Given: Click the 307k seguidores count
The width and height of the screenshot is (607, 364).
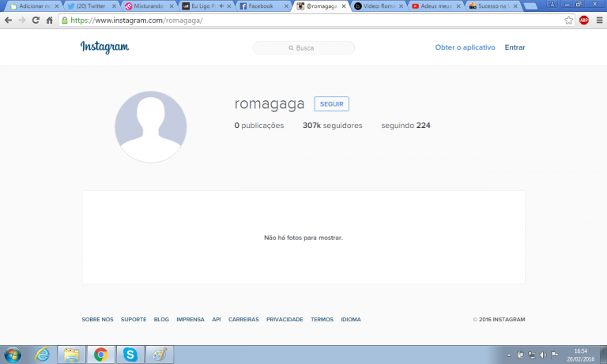Looking at the screenshot, I should tap(332, 126).
